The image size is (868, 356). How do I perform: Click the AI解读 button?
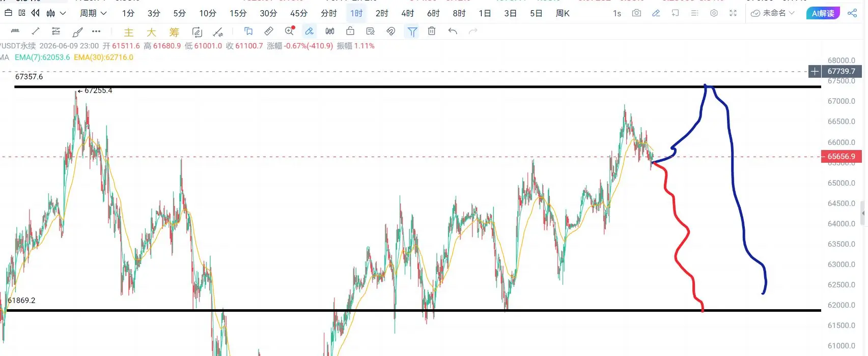point(823,13)
